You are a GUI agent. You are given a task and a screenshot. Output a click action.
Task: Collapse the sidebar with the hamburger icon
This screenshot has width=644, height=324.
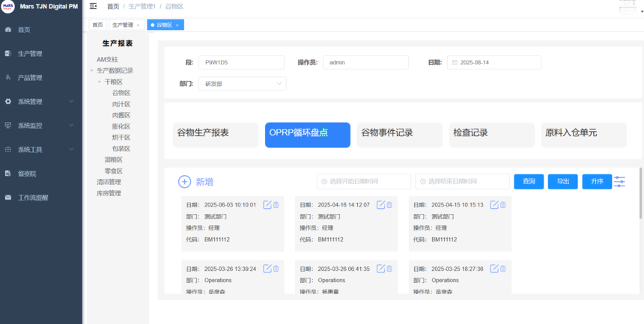(x=94, y=6)
